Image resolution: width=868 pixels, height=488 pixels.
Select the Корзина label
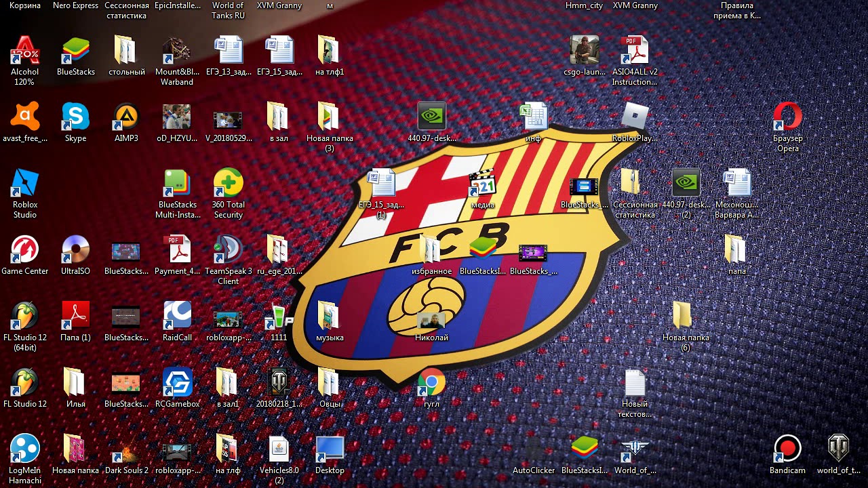tap(25, 5)
